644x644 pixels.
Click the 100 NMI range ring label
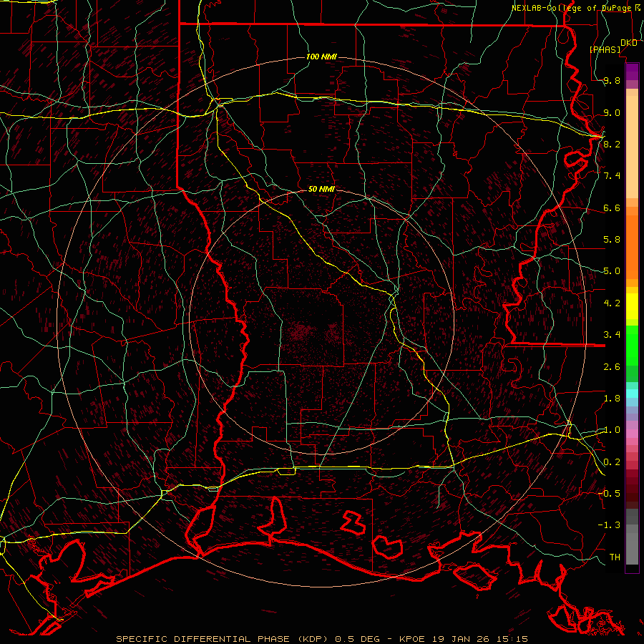(321, 57)
